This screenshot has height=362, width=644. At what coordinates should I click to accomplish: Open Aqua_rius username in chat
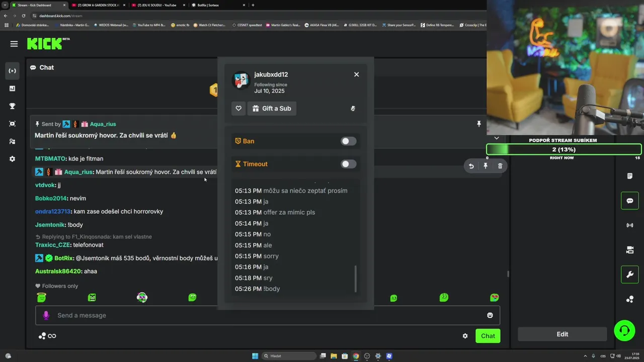pyautogui.click(x=78, y=172)
